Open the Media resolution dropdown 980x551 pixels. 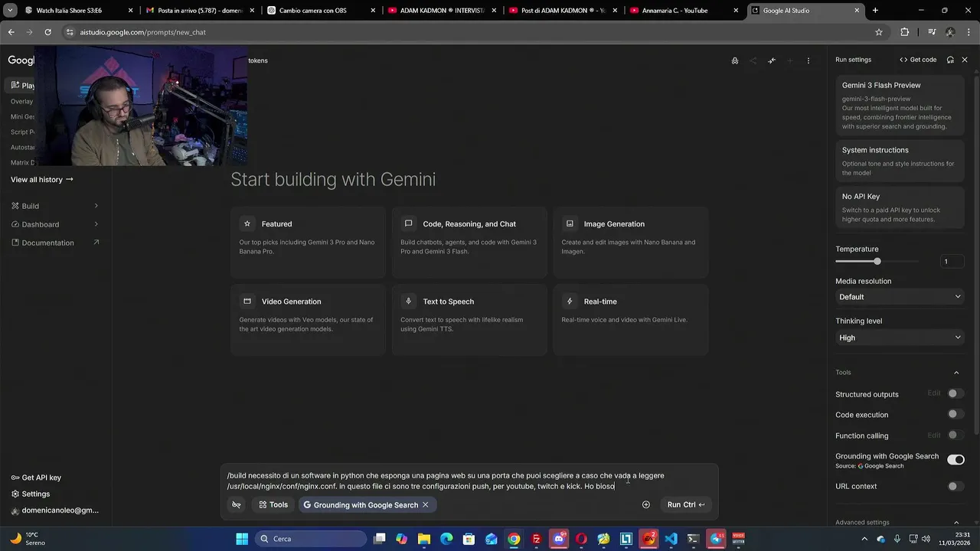900,297
